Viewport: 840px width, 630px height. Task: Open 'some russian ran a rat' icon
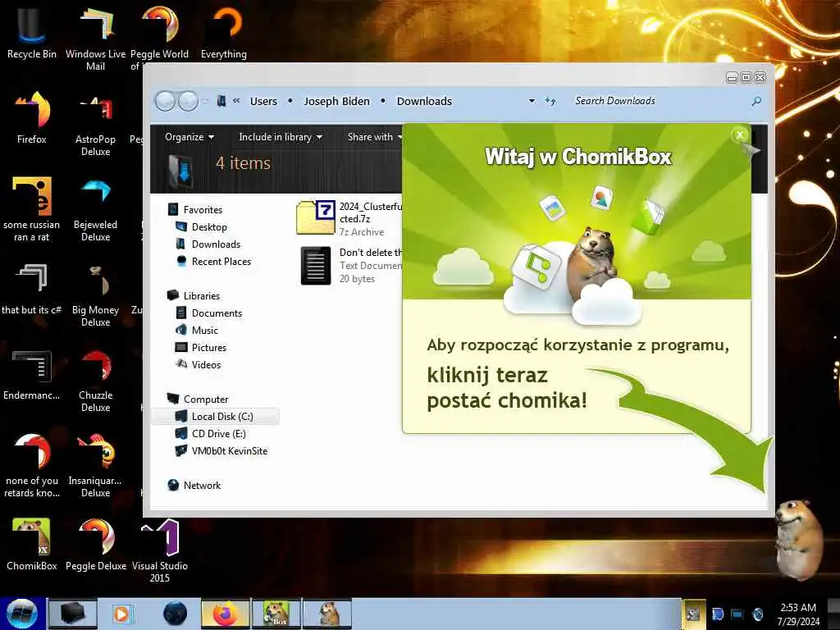point(32,208)
